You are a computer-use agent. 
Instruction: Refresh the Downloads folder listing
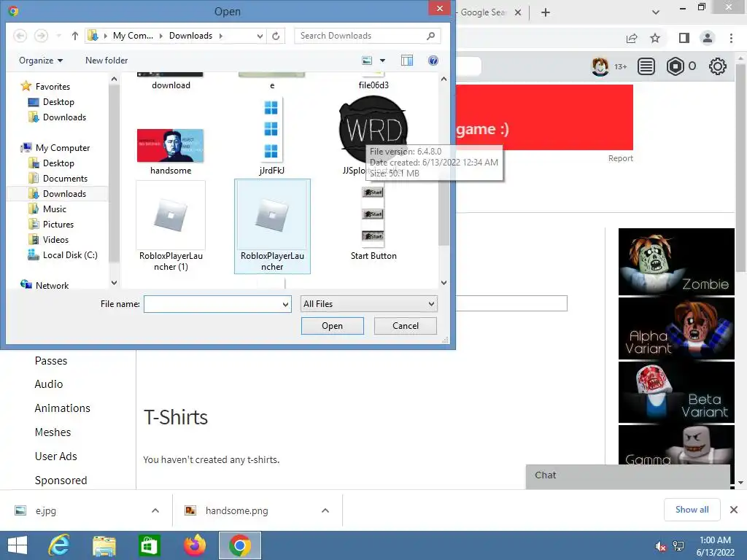click(276, 36)
